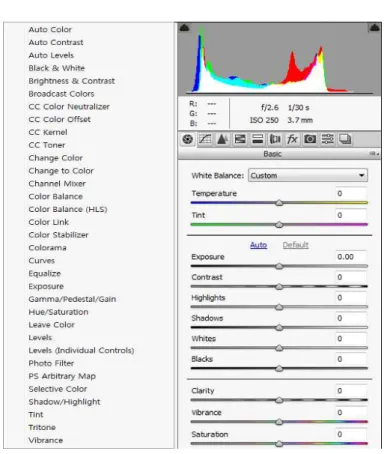Open the Camera Calibration camera icon
The image size is (387, 454).
[x=310, y=139]
